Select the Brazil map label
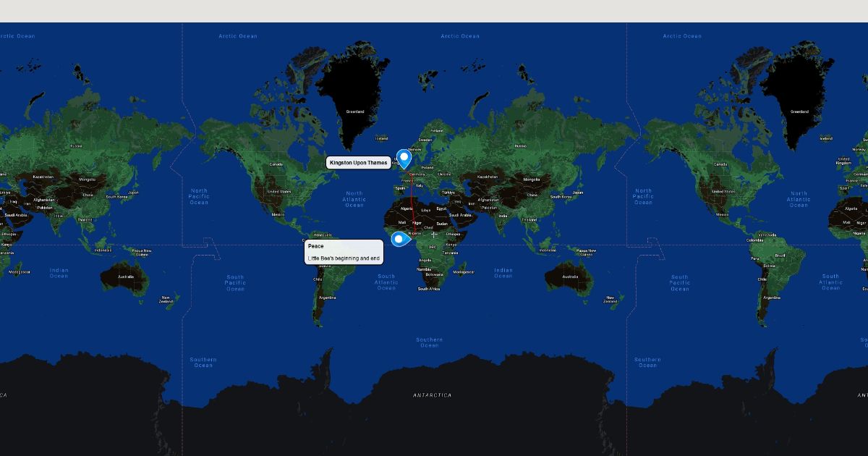 [x=780, y=256]
